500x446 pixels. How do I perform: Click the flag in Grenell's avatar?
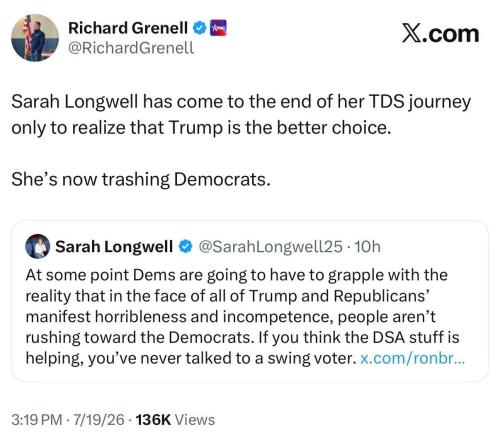(27, 35)
